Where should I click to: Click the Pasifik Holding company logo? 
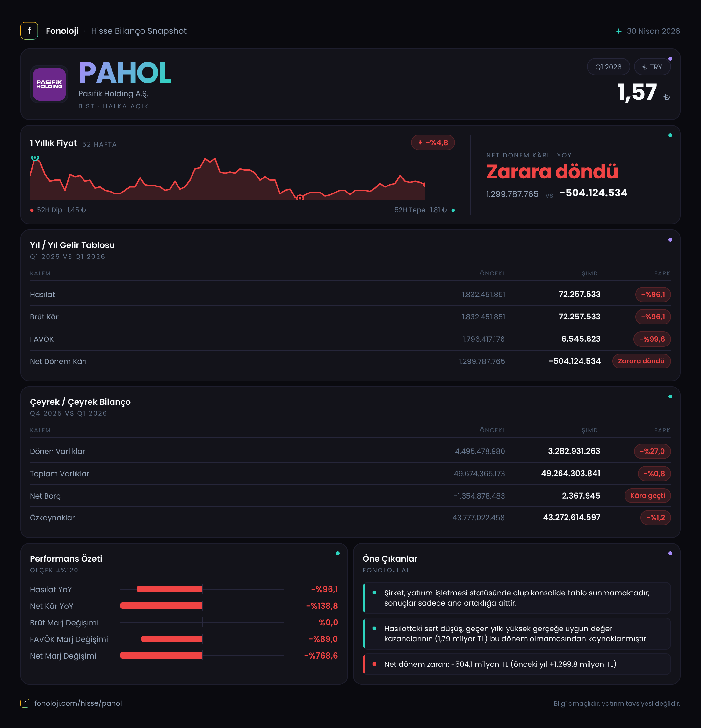tap(49, 84)
